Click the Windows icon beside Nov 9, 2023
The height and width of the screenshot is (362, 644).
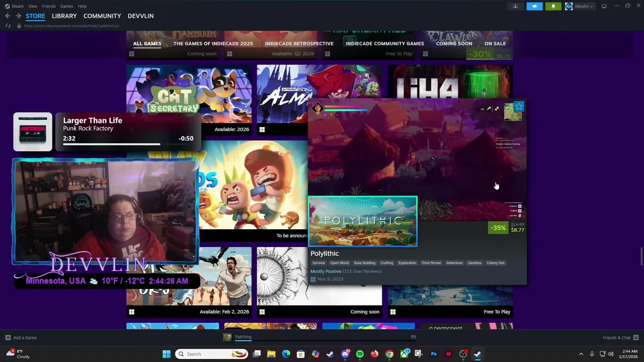tap(313, 279)
